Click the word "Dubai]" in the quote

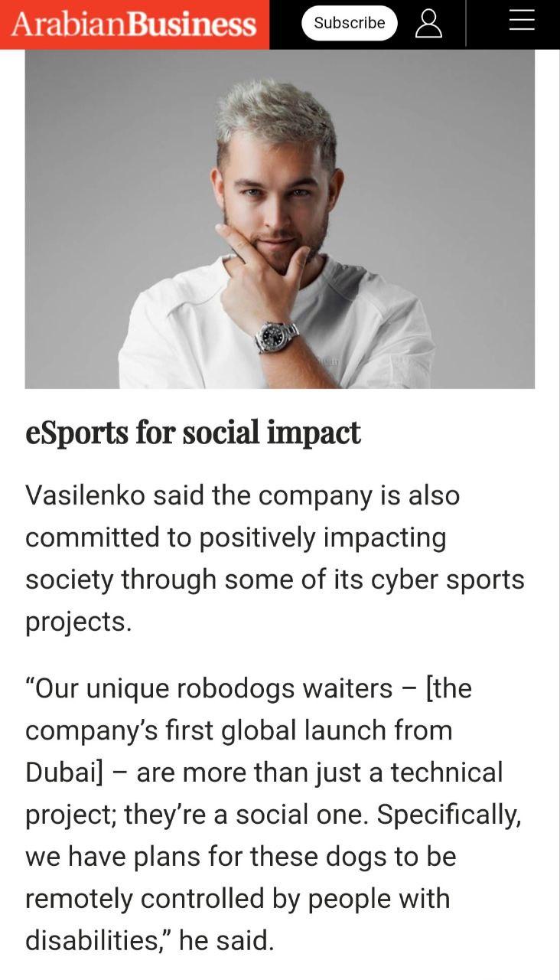pyautogui.click(x=63, y=772)
